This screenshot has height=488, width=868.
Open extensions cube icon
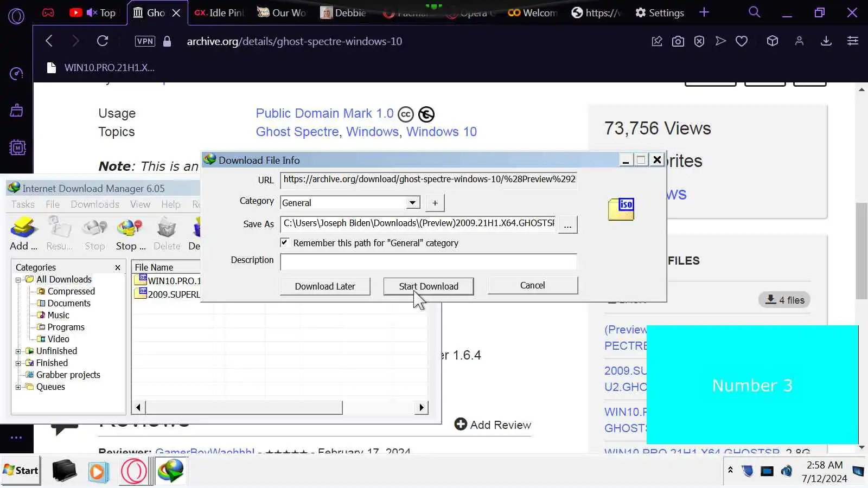[773, 41]
